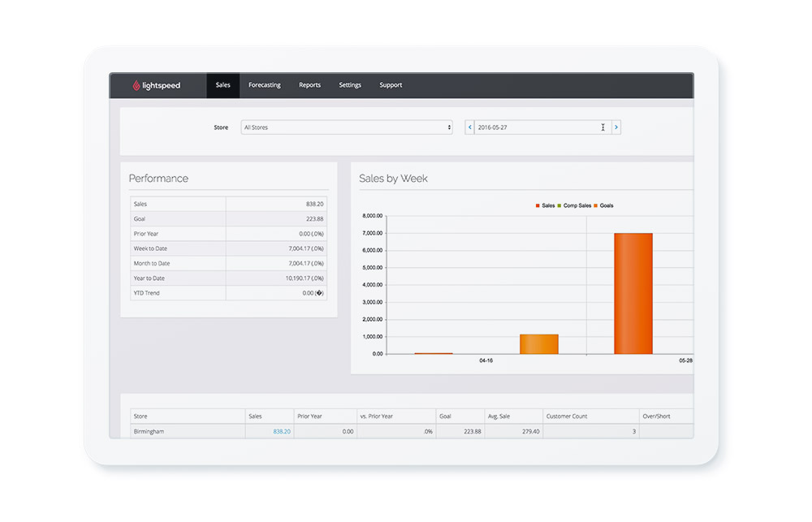812x522 pixels.
Task: Expand the All Stores dropdown
Action: click(x=347, y=127)
